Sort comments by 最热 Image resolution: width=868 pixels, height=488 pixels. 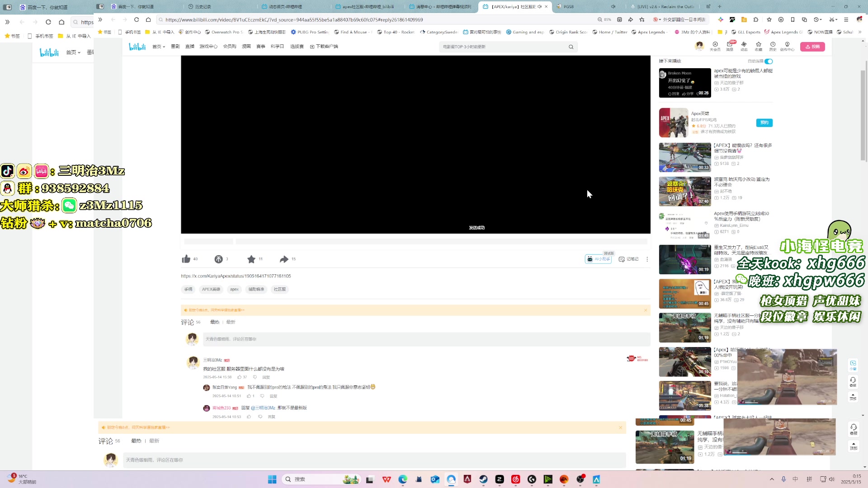pos(215,322)
